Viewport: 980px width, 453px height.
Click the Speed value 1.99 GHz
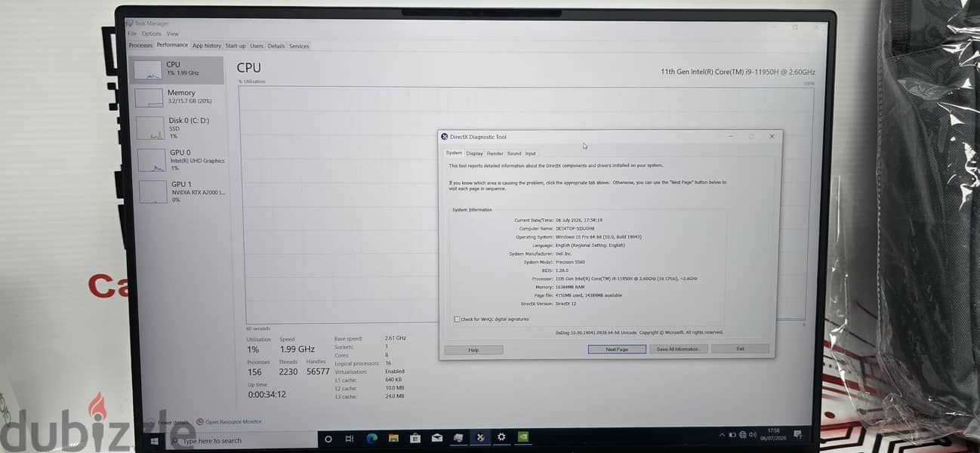pos(297,350)
